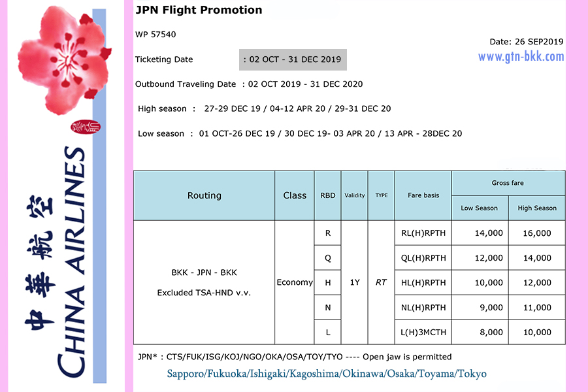Click the JPN Flight Promotion title
This screenshot has height=392, width=588.
pos(199,10)
